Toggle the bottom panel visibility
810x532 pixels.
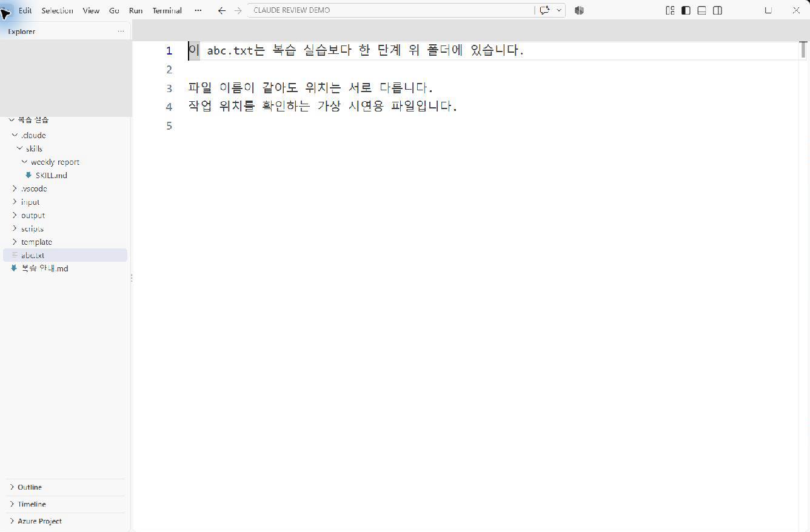tap(701, 10)
